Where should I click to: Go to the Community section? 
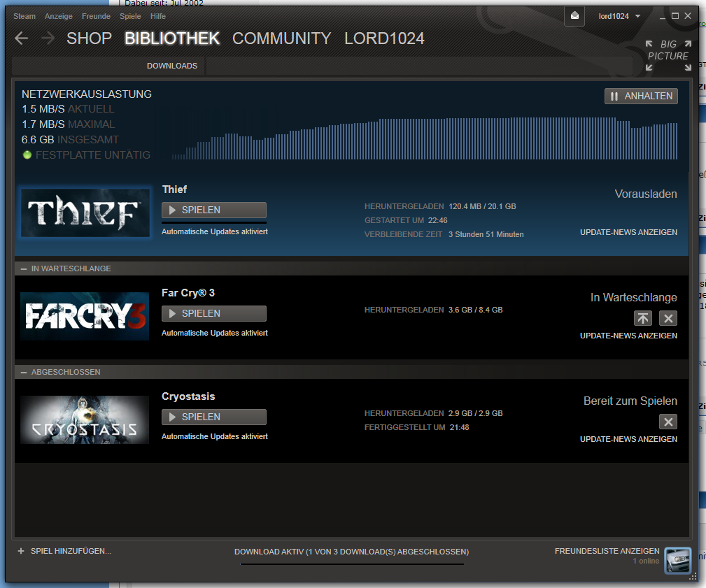tap(281, 38)
